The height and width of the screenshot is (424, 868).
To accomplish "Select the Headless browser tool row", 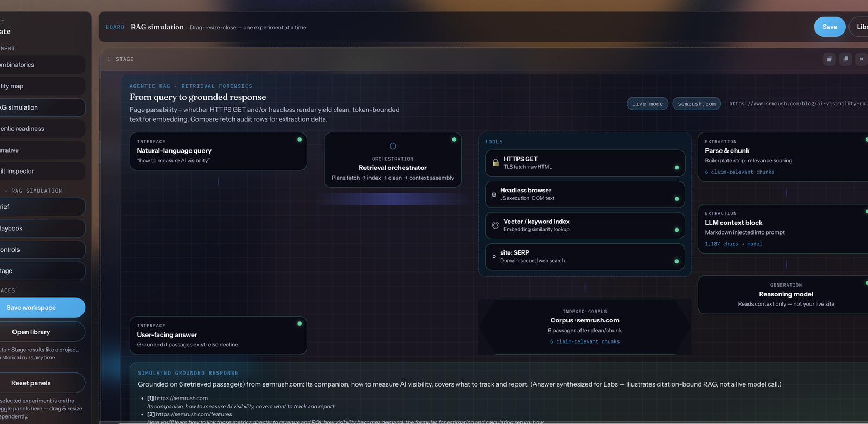I will (x=585, y=194).
